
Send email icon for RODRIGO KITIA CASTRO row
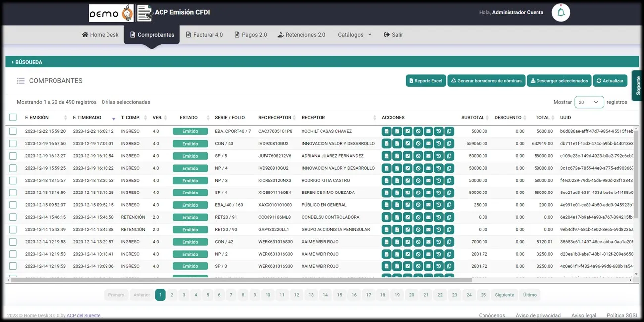[x=429, y=181]
